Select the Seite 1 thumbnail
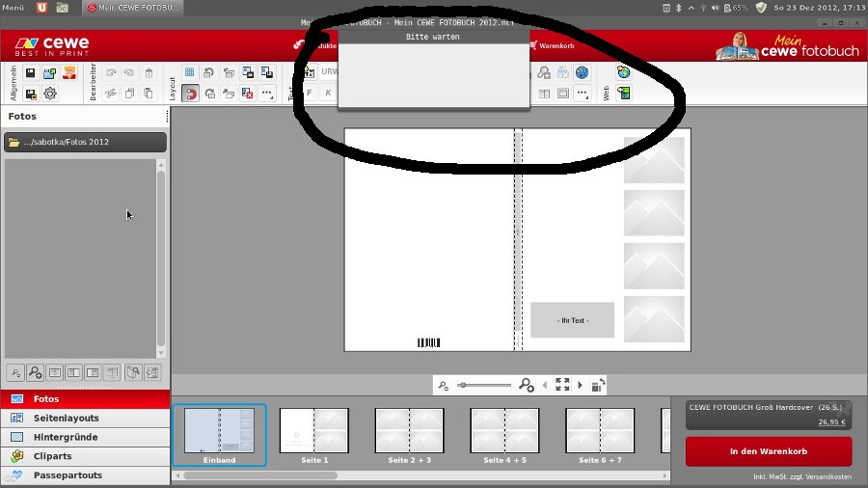868x488 pixels. (314, 435)
